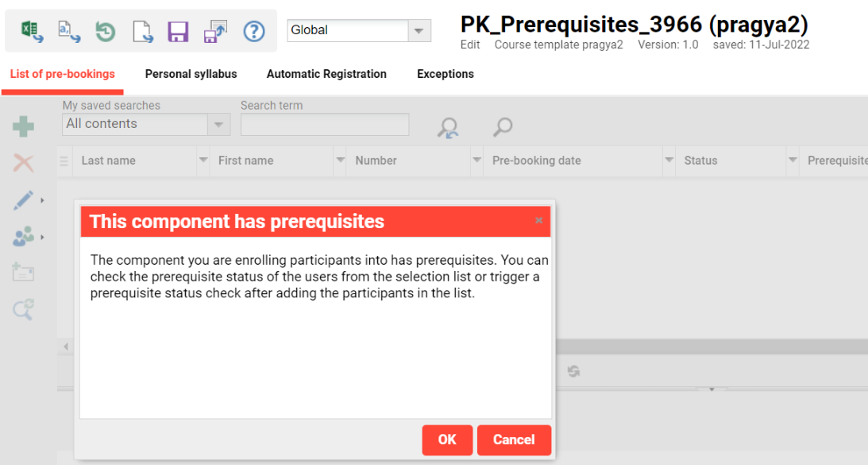Click the purple floppy disk save icon
This screenshot has width=868, height=465.
[178, 31]
